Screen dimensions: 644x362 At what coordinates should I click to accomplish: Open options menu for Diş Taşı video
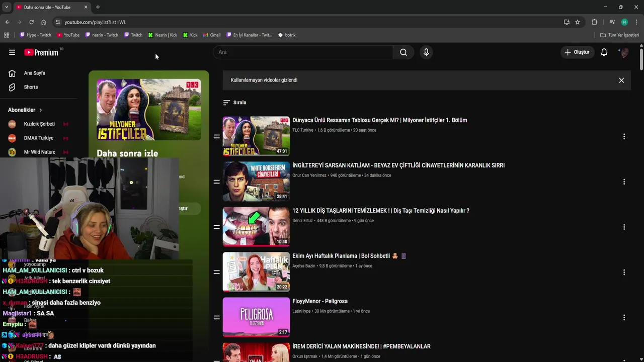click(624, 227)
